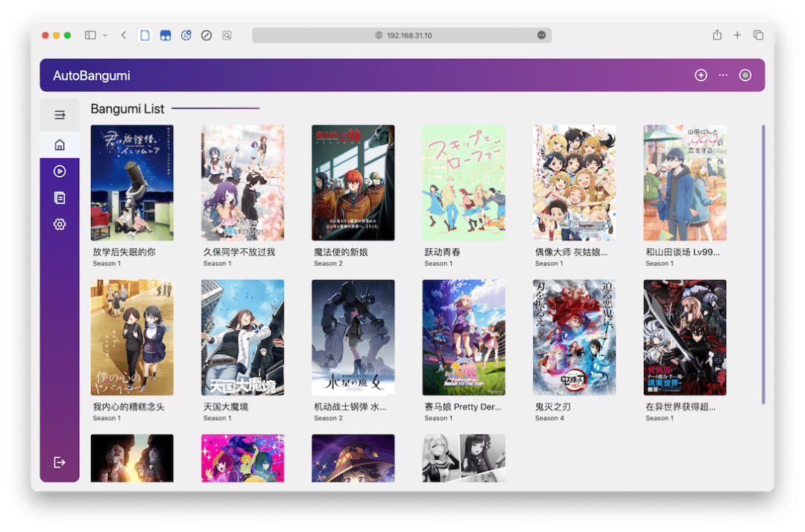
Task: Toggle the Safari sidebar button
Action: click(90, 36)
